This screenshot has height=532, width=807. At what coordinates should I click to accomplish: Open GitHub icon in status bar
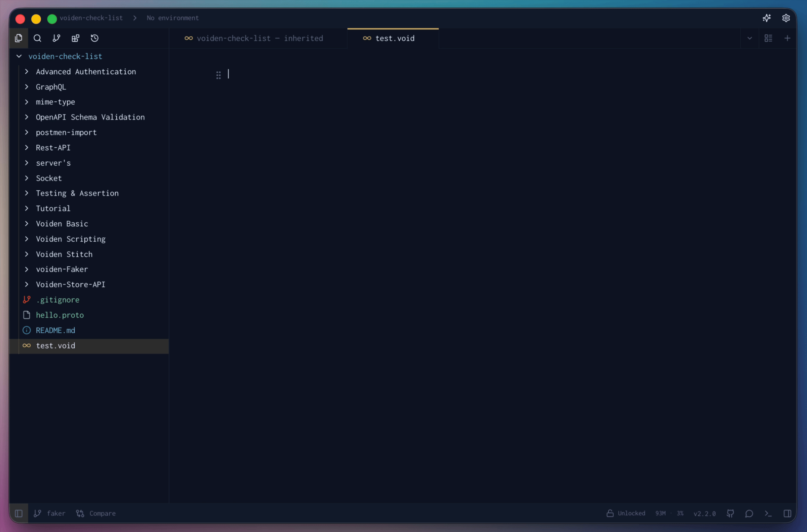pos(730,513)
